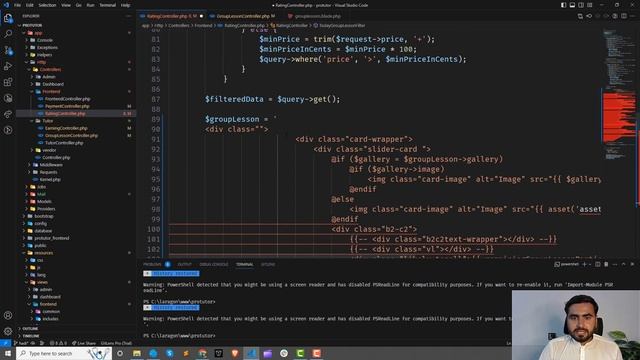640x360 pixels.
Task: Toggle the bottom panel layout icon
Action: tap(572, 5)
